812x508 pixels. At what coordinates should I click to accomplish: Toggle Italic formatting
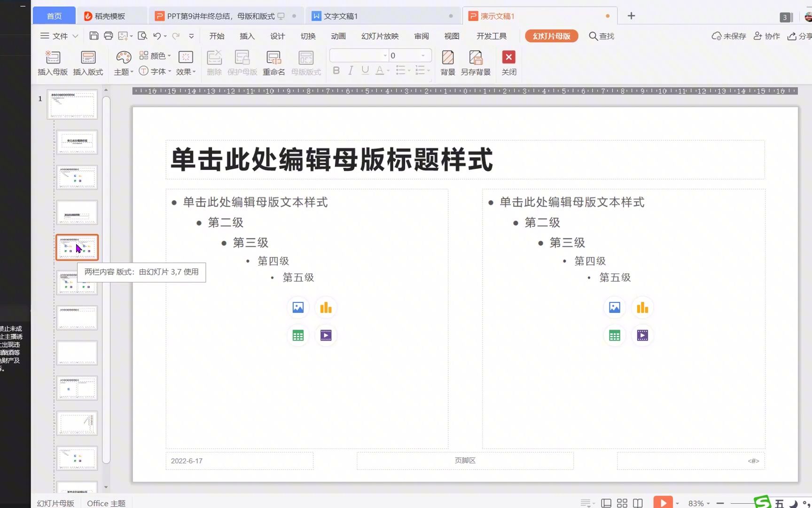click(351, 71)
